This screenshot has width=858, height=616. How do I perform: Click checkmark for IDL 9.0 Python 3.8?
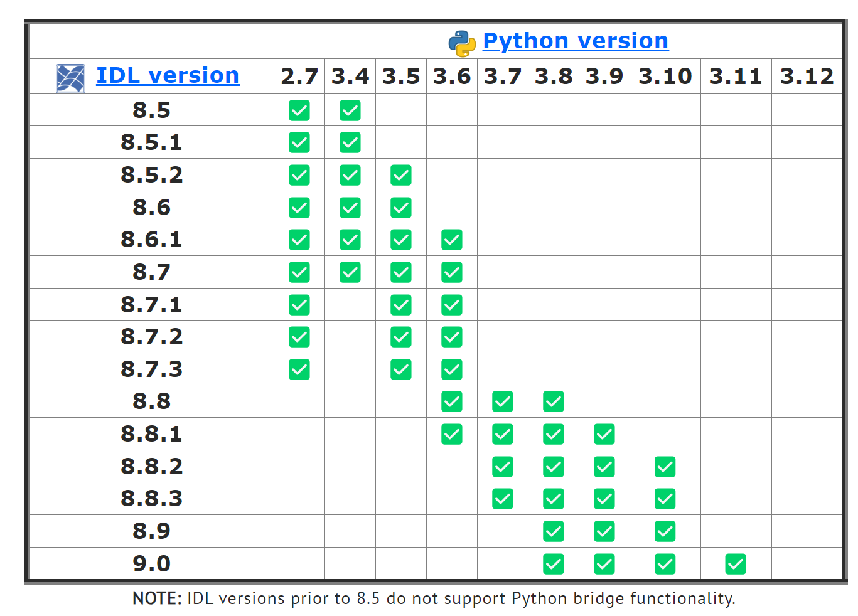(554, 564)
